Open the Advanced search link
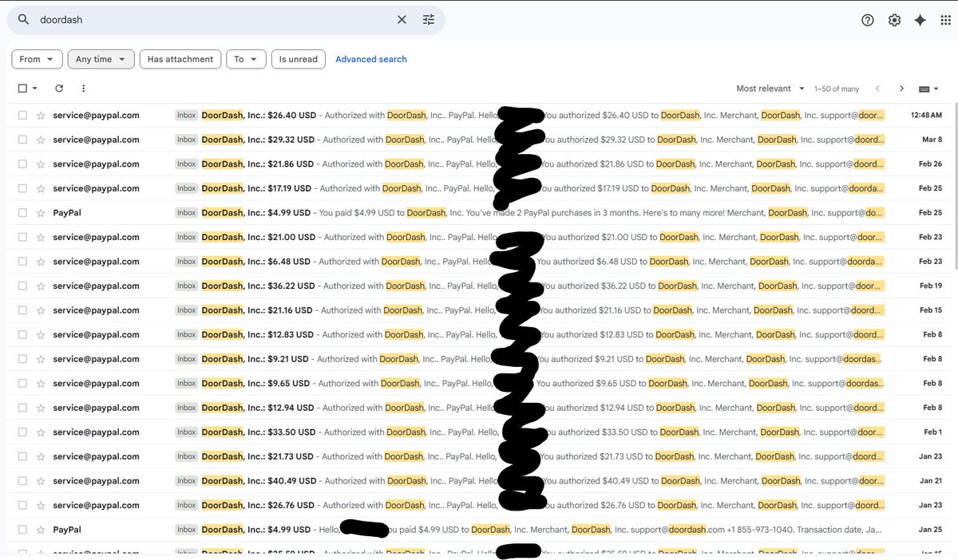Viewport: 958px width, 560px height. coord(371,59)
